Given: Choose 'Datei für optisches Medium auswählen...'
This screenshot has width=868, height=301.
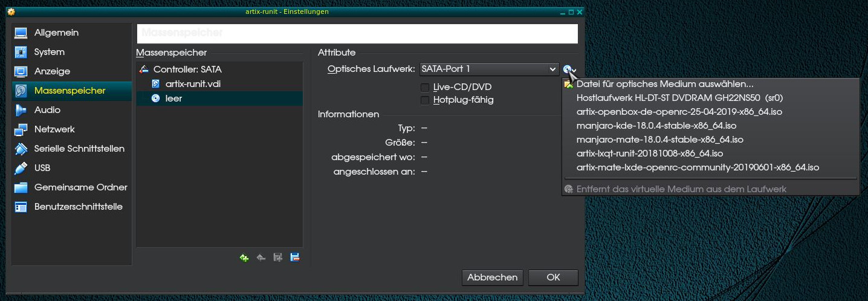Looking at the screenshot, I should click(665, 84).
